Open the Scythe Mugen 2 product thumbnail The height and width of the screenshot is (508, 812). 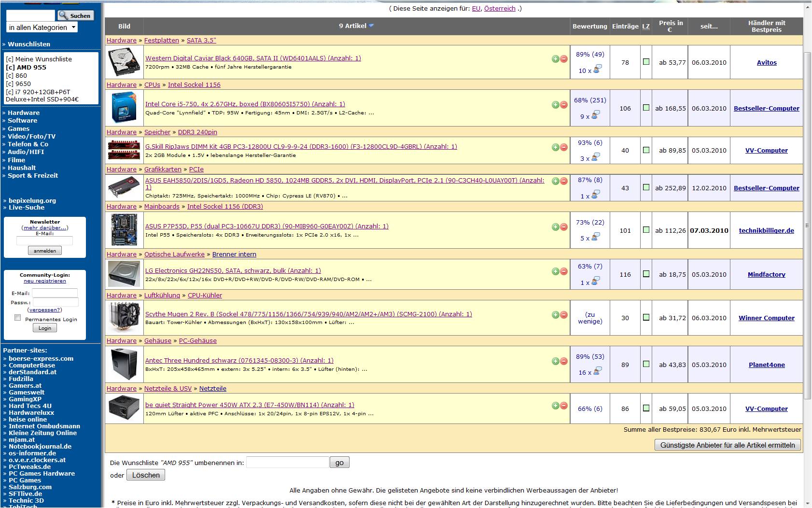[124, 318]
